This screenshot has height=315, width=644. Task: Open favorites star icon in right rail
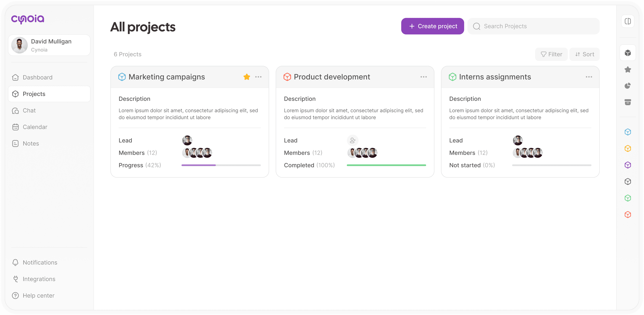tap(627, 69)
